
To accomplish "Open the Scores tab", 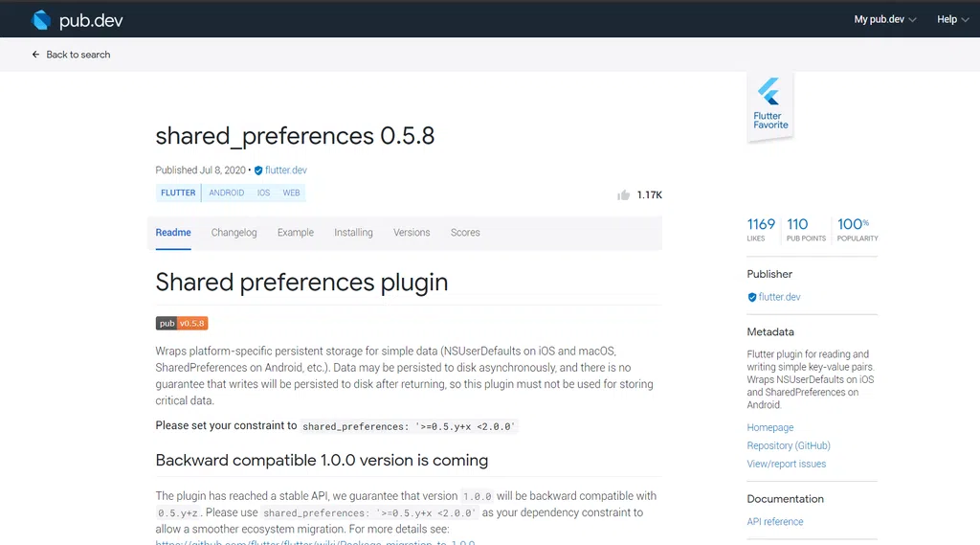I will point(465,232).
